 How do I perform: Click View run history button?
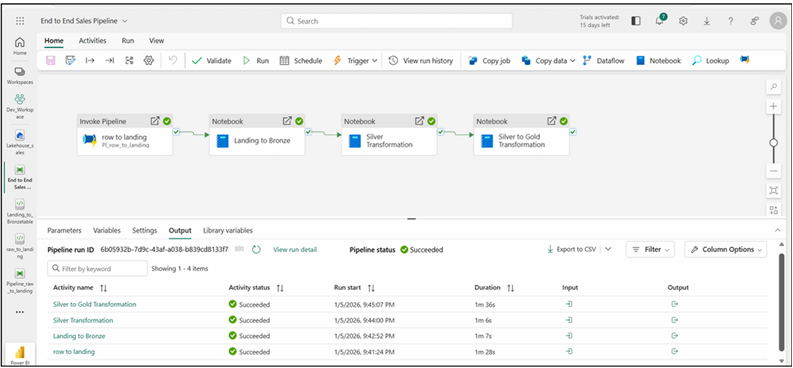pyautogui.click(x=420, y=61)
